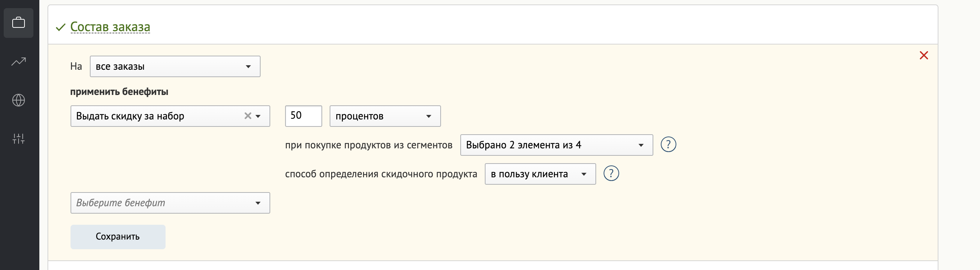
Task: Open the sliders settings icon in sidebar
Action: (18, 138)
